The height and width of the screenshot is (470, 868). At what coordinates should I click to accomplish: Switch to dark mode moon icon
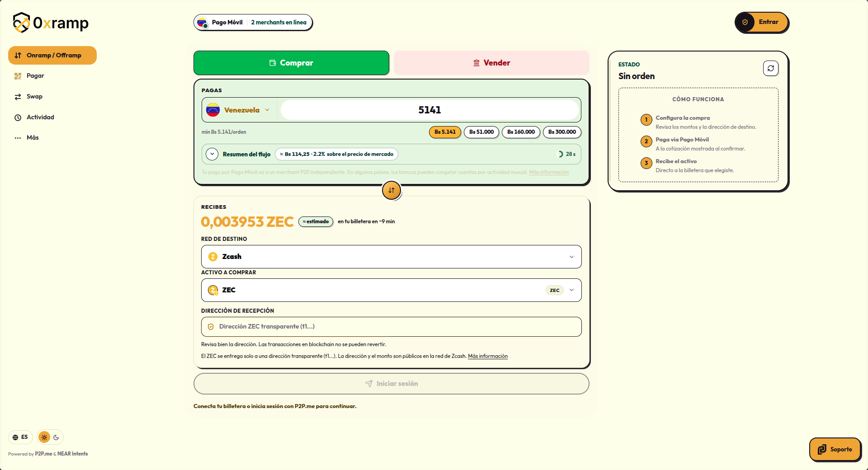pyautogui.click(x=56, y=437)
